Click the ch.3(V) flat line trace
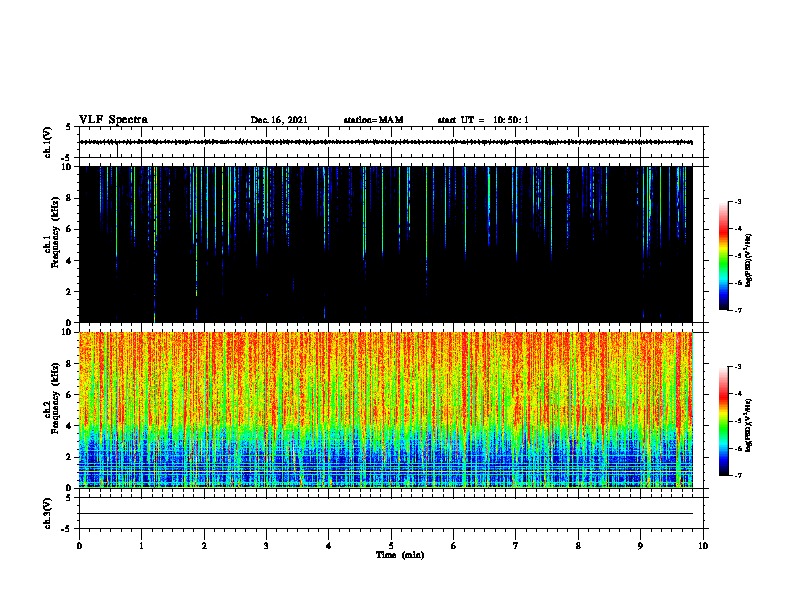The width and height of the screenshot is (792, 612). 386,514
